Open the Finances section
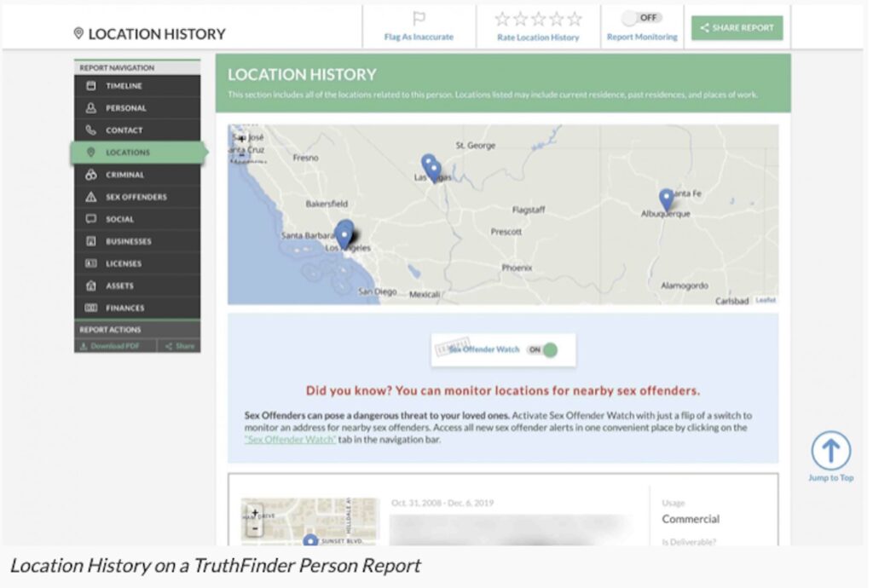The image size is (873, 588). [137, 308]
